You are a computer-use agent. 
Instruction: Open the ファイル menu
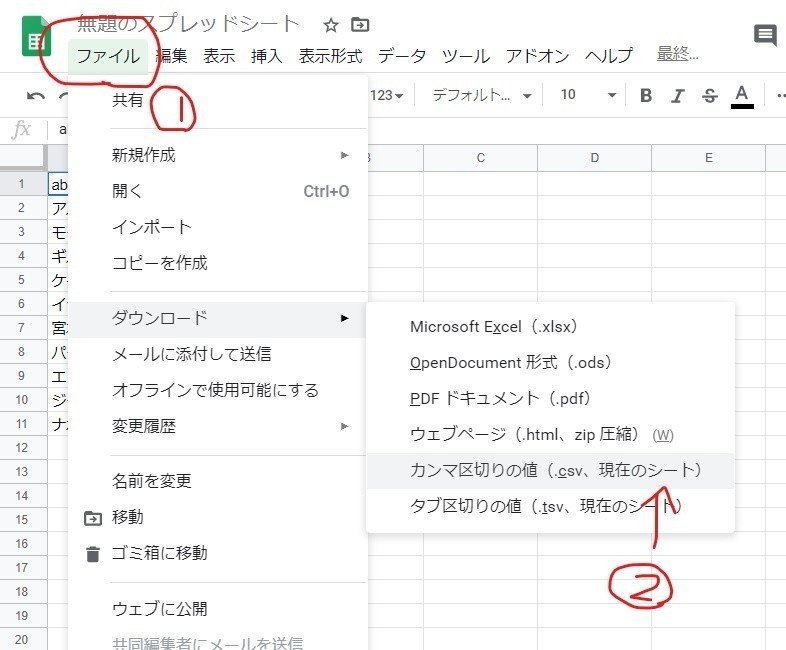(x=108, y=56)
